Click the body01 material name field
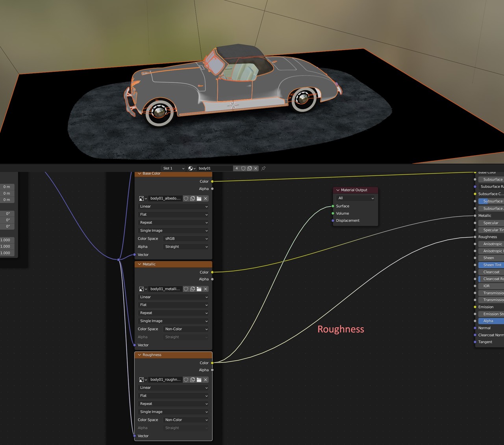This screenshot has width=504, height=445. 215,168
